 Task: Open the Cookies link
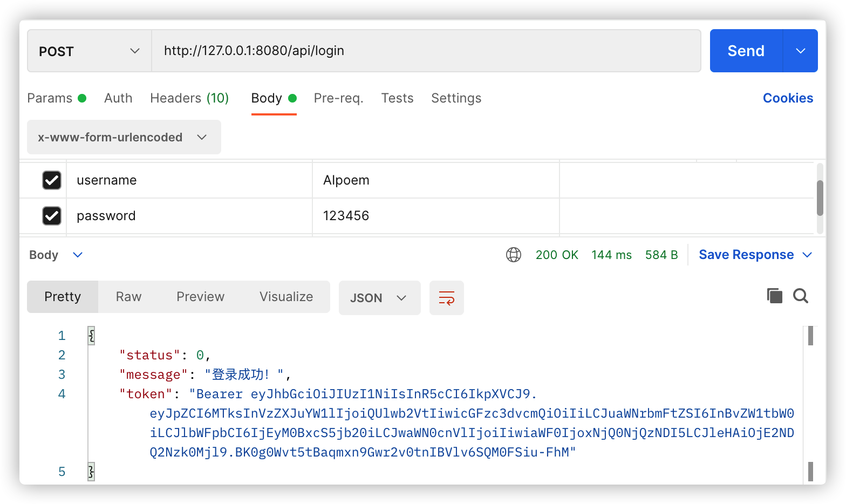788,98
